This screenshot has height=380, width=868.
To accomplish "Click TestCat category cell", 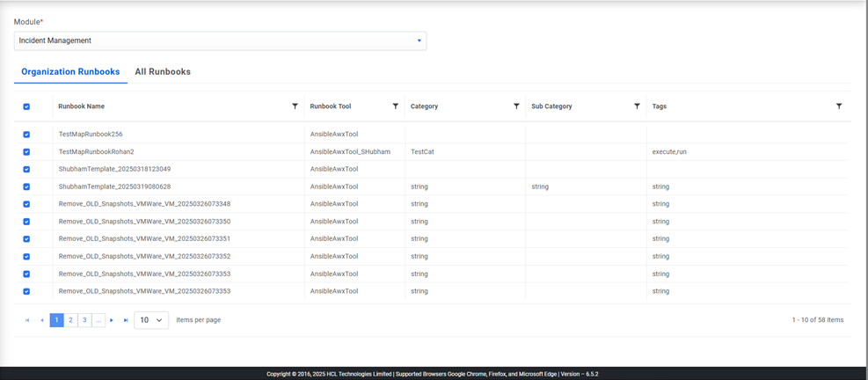I will click(422, 152).
